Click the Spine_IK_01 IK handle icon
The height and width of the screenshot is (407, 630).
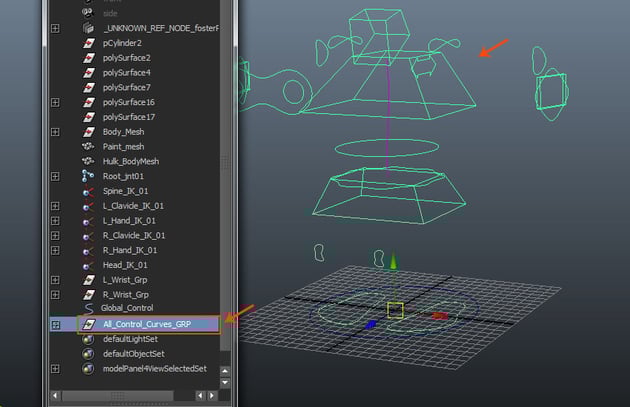(87, 191)
